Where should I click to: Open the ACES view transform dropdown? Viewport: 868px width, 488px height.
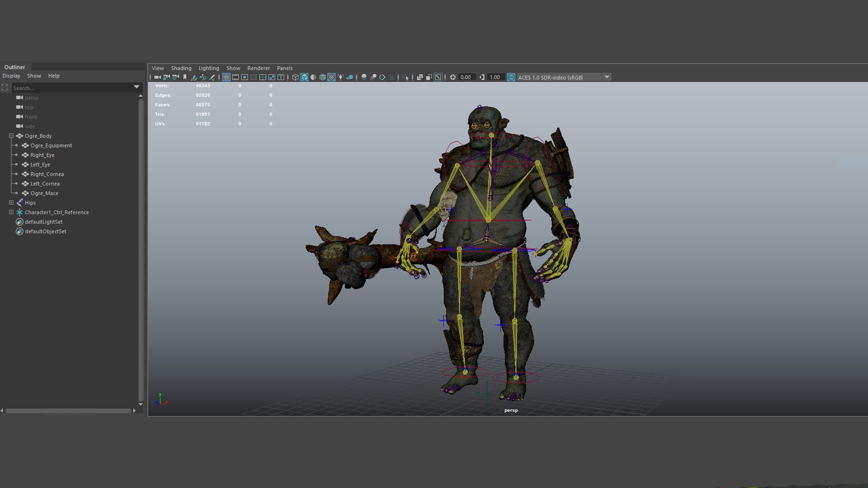coord(607,77)
